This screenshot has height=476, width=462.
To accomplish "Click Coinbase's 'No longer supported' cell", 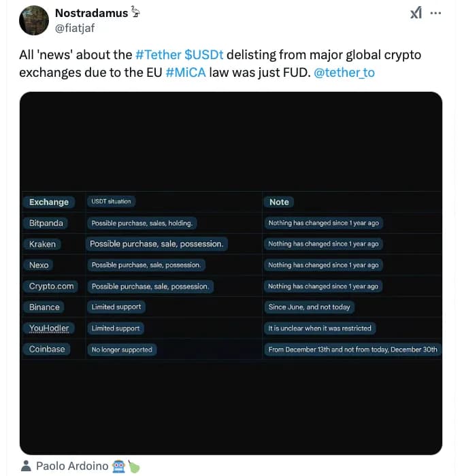I will pos(122,350).
